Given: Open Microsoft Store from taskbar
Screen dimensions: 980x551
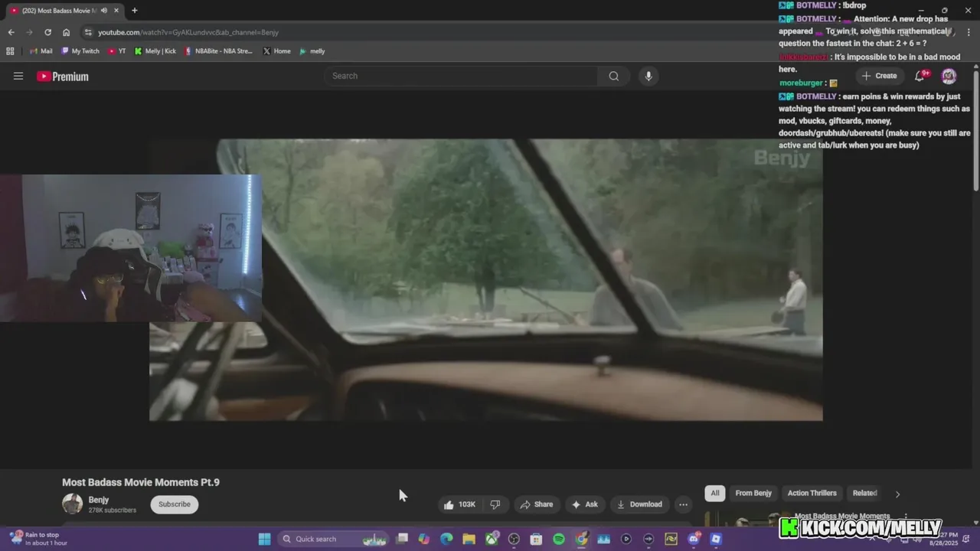Looking at the screenshot, I should [x=536, y=539].
